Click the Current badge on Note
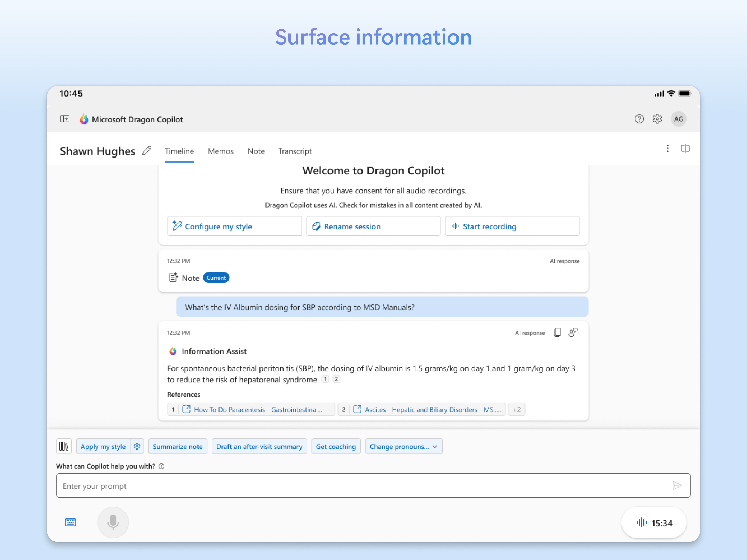The image size is (747, 560). [x=216, y=278]
